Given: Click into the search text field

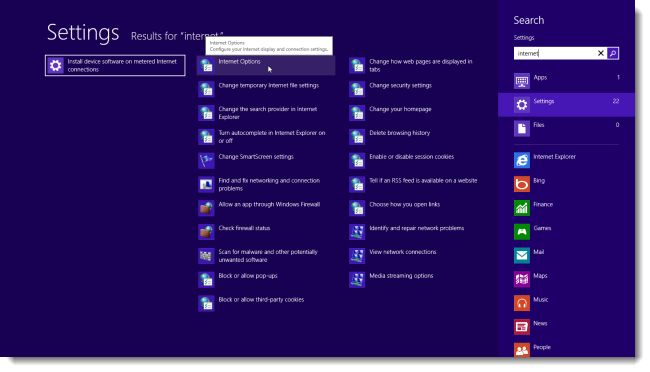Looking at the screenshot, I should click(x=555, y=53).
